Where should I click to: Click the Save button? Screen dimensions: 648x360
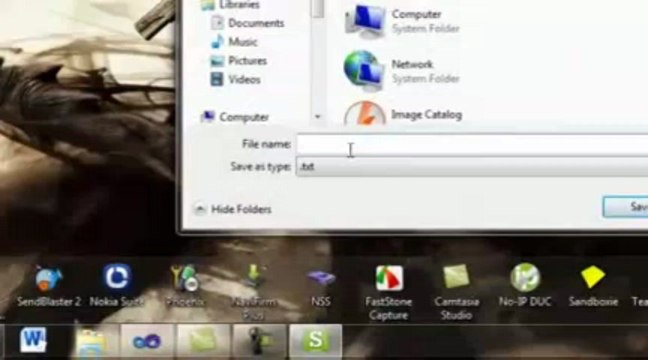pos(626,207)
